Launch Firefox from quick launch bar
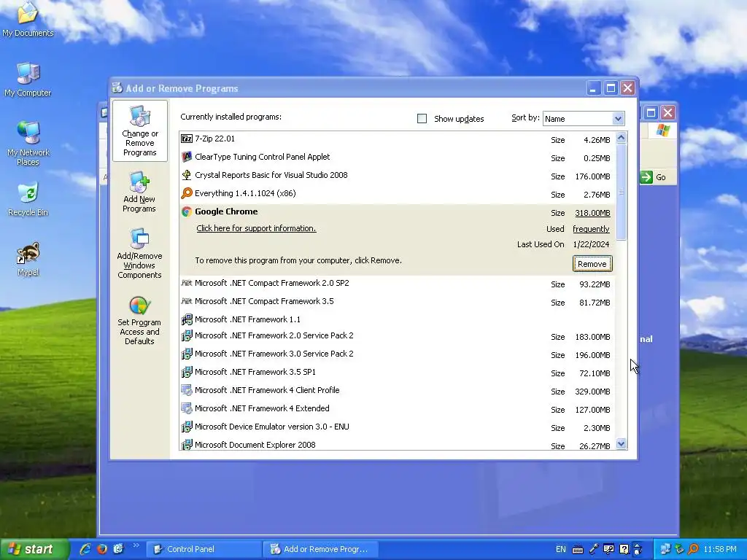The image size is (747, 560). pos(102,549)
